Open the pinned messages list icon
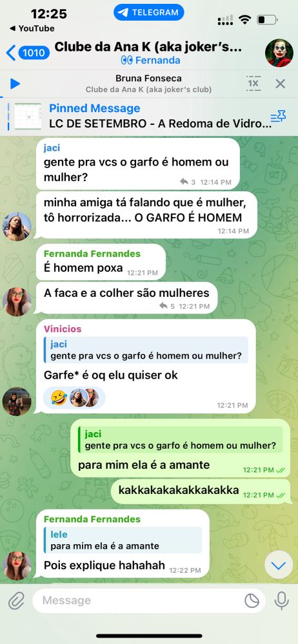The image size is (298, 644). [x=278, y=117]
